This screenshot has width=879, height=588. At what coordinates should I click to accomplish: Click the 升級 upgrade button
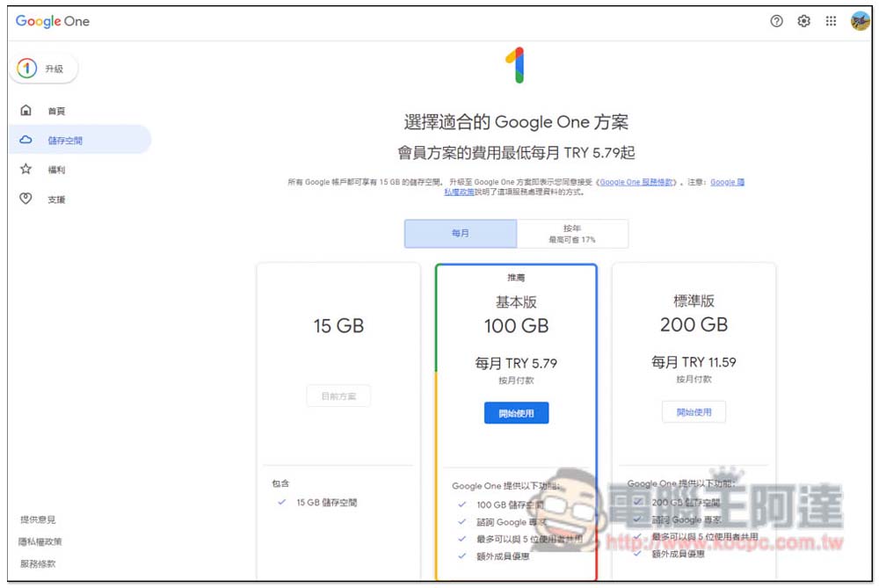pos(44,69)
